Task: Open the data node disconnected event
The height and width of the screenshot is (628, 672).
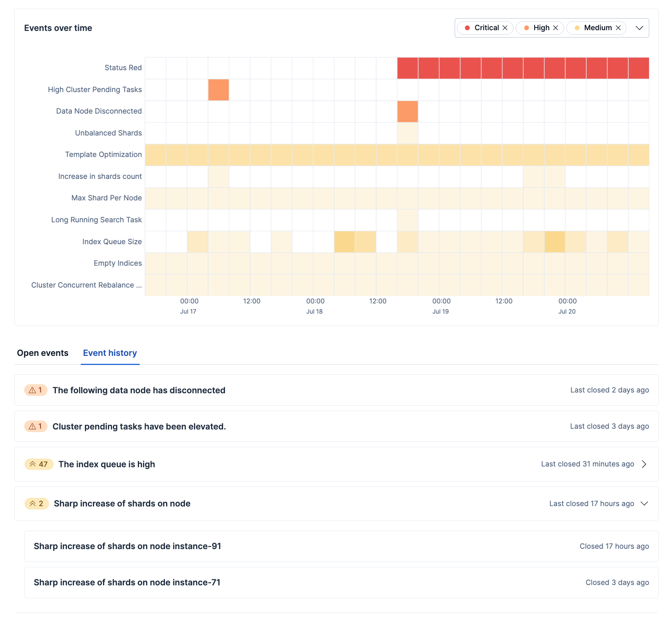Action: click(x=336, y=390)
